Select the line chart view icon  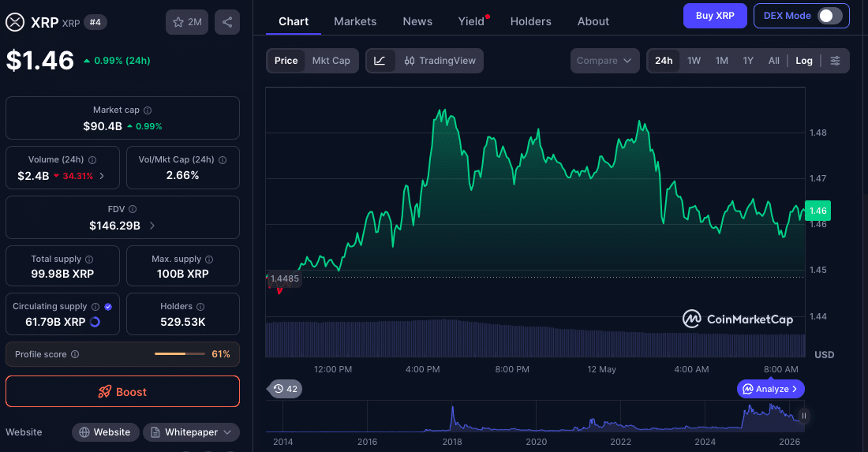click(x=380, y=61)
